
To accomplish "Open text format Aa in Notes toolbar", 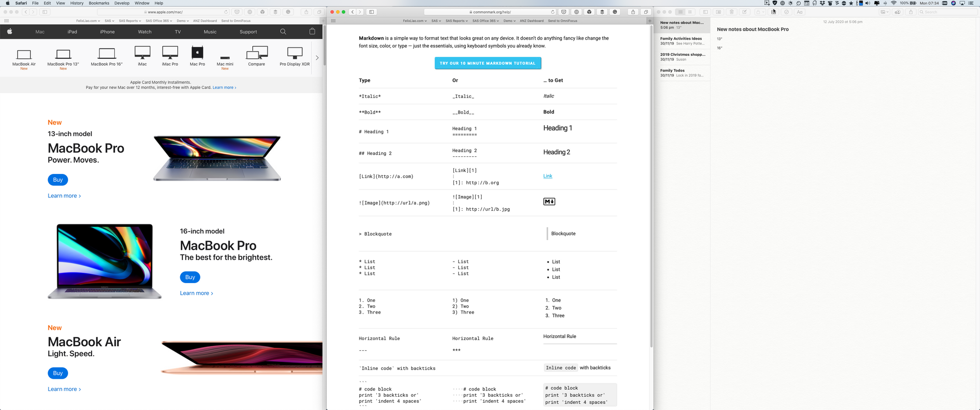I will (800, 12).
